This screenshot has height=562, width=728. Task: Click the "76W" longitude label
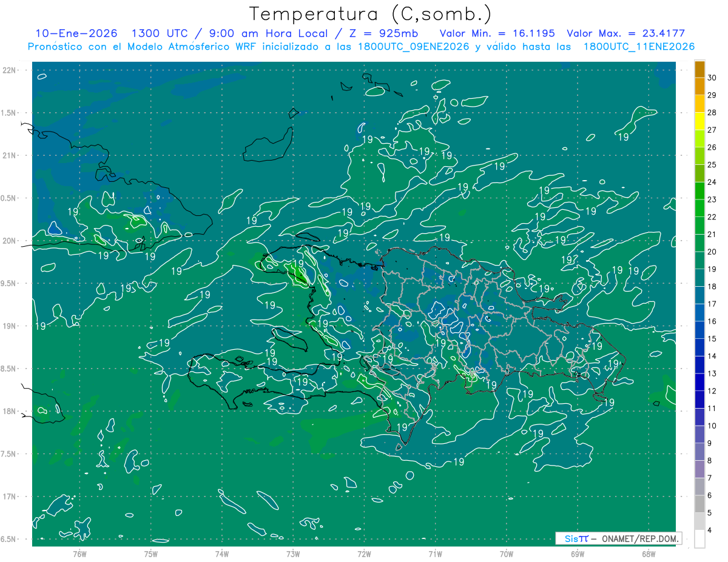point(79,554)
